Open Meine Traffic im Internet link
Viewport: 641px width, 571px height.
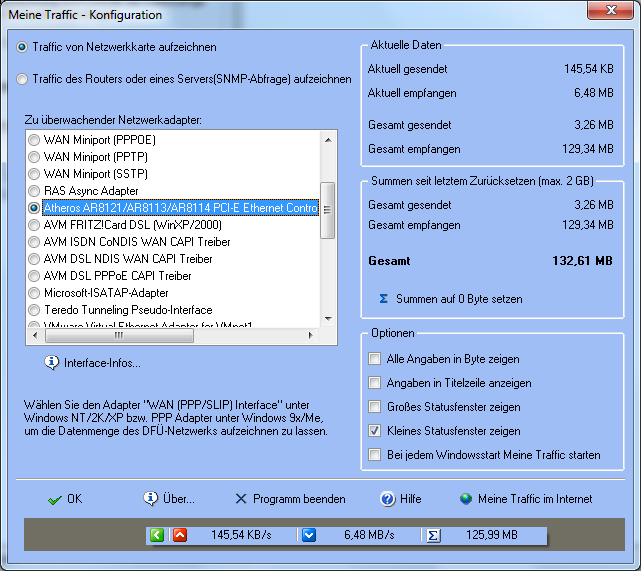(x=535, y=499)
